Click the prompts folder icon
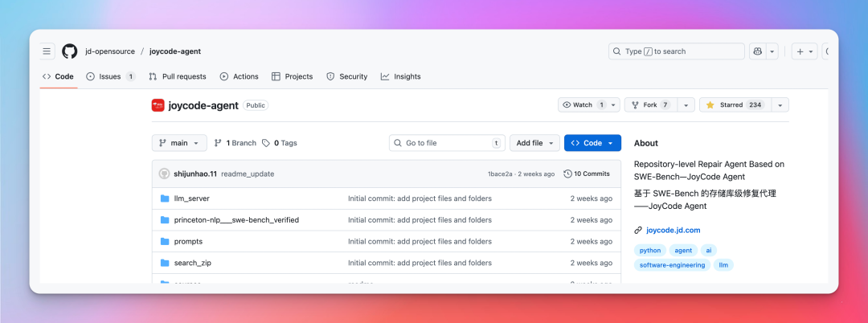The height and width of the screenshot is (323, 868). [x=165, y=241]
